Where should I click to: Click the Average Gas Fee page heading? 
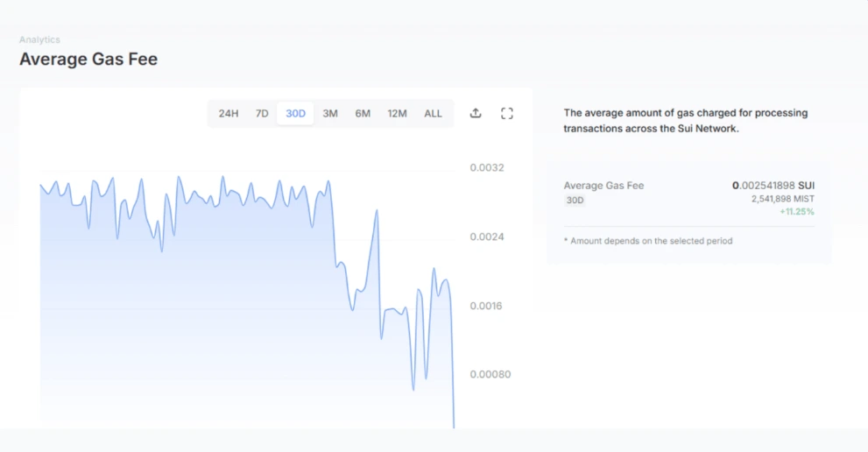pos(88,60)
